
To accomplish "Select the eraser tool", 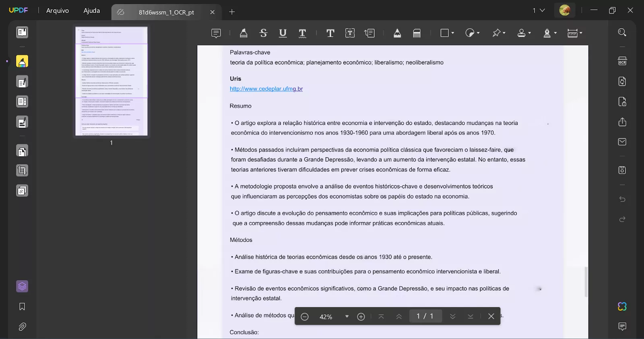I will click(x=417, y=33).
